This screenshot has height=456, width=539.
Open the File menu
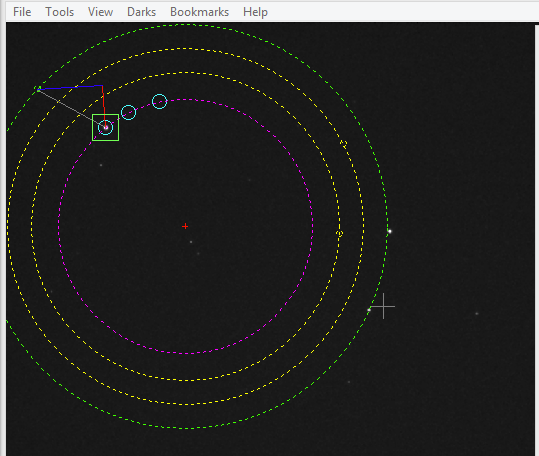tap(22, 12)
